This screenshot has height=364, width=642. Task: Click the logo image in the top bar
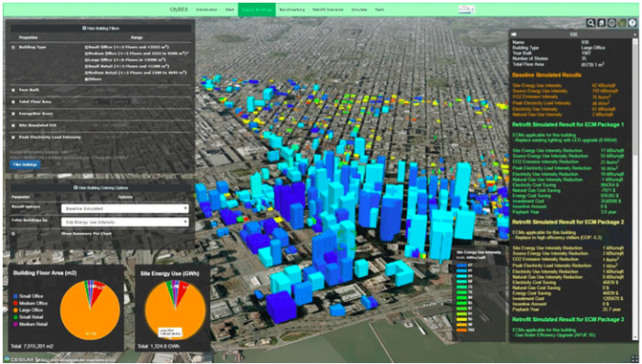tap(466, 9)
